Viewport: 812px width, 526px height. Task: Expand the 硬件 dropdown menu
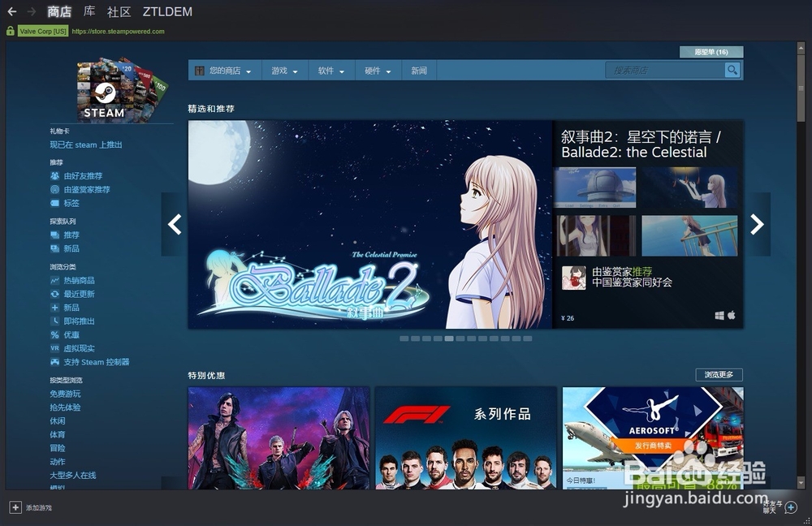[388, 71]
